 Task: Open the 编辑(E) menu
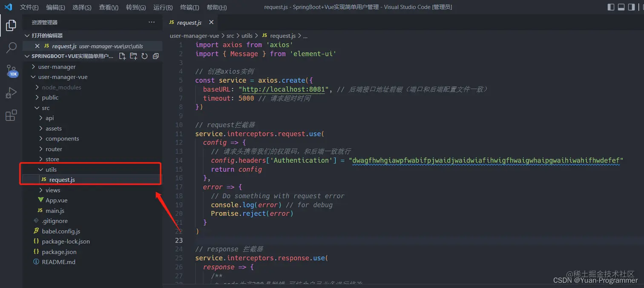[55, 7]
